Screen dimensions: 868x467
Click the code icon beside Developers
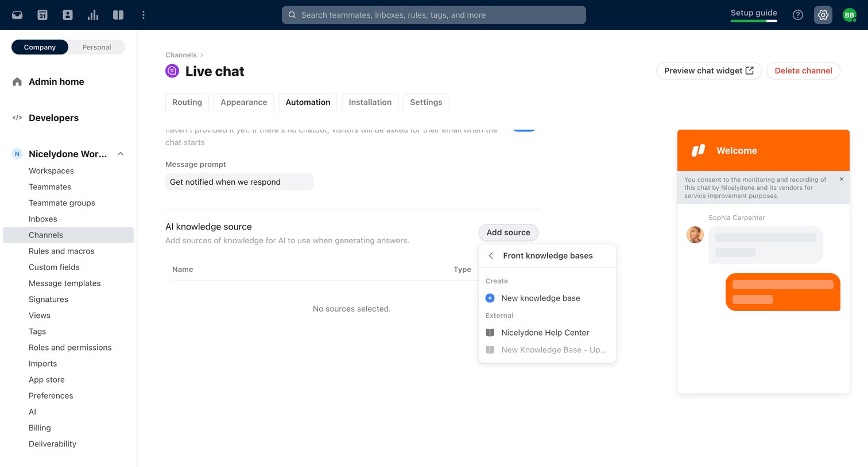click(17, 118)
